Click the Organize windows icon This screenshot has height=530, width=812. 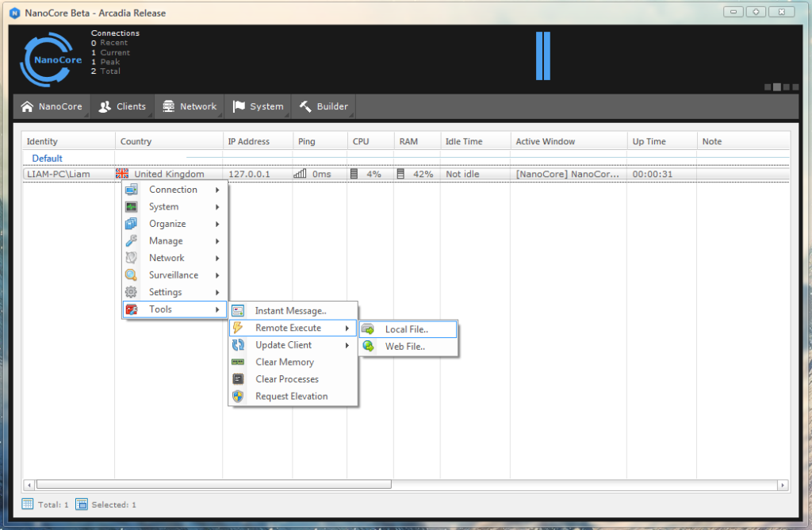132,224
